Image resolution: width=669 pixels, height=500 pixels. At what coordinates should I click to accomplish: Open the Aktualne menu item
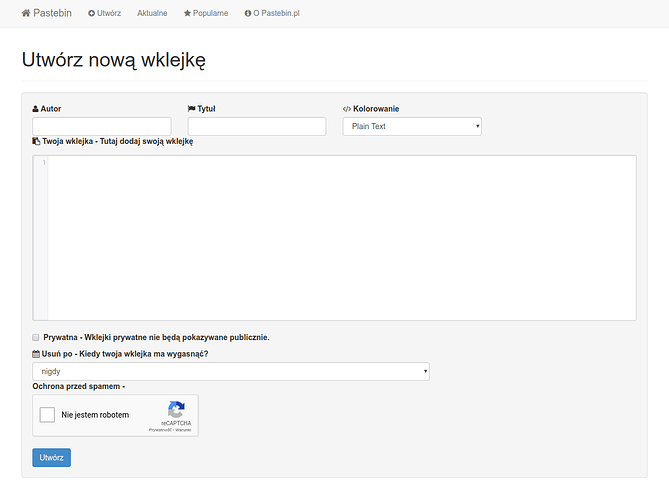tap(152, 13)
